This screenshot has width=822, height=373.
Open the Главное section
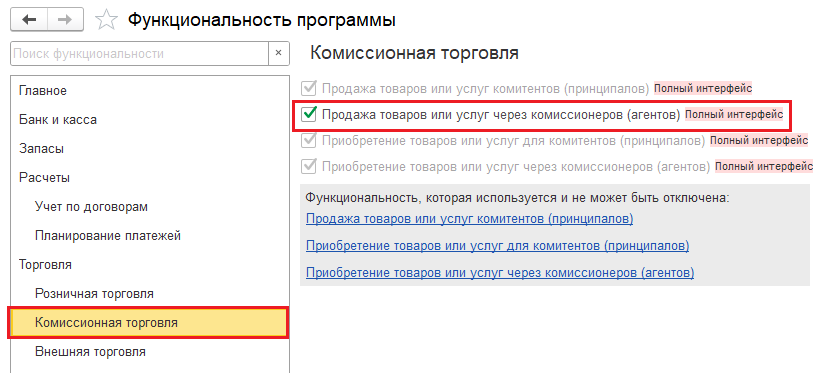click(149, 91)
